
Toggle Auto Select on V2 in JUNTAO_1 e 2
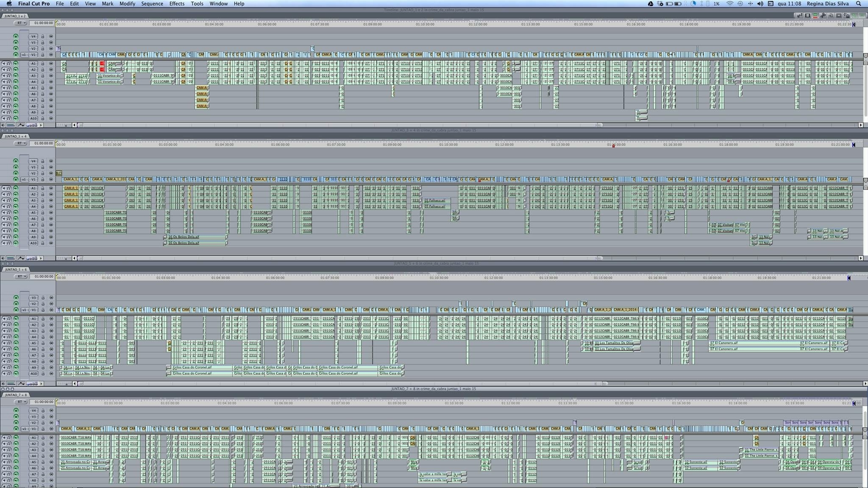pos(51,49)
